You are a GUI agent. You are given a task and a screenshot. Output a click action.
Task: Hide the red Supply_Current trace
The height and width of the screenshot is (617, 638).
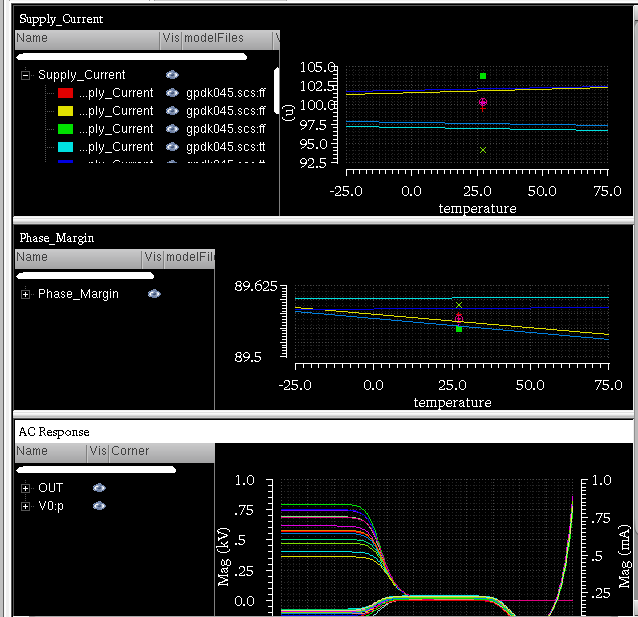[172, 93]
